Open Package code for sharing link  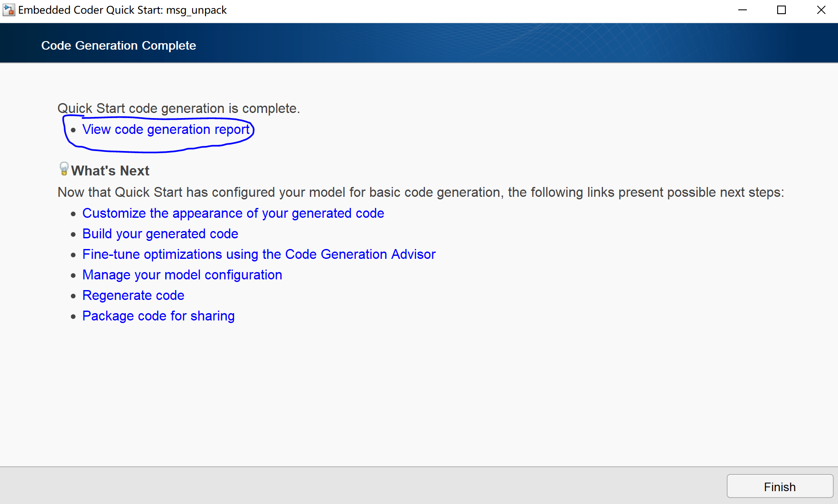click(158, 316)
